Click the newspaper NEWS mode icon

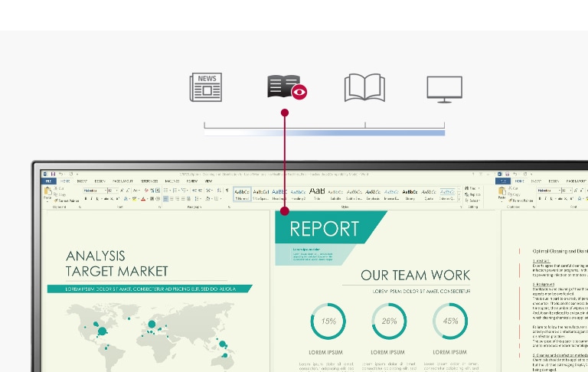point(205,88)
